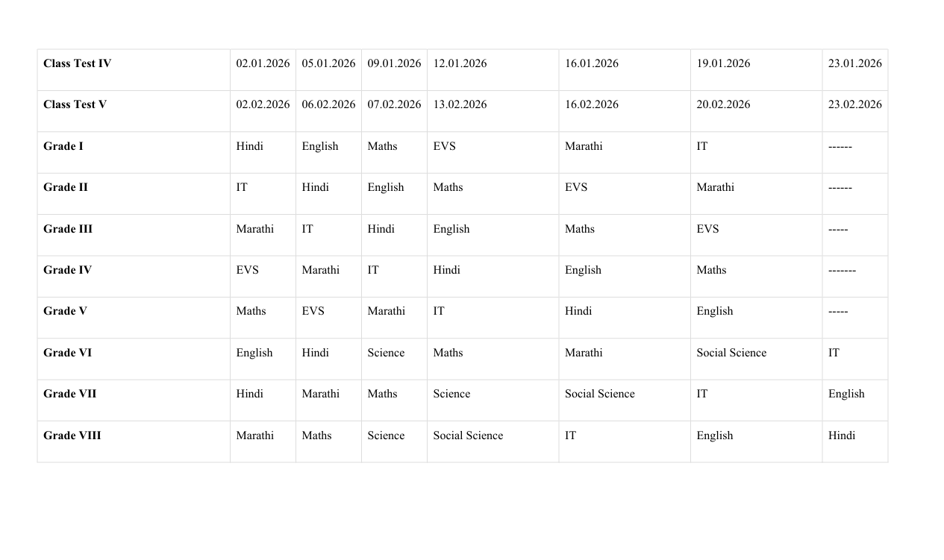Select the Maths cell in Grade V row

(x=251, y=311)
